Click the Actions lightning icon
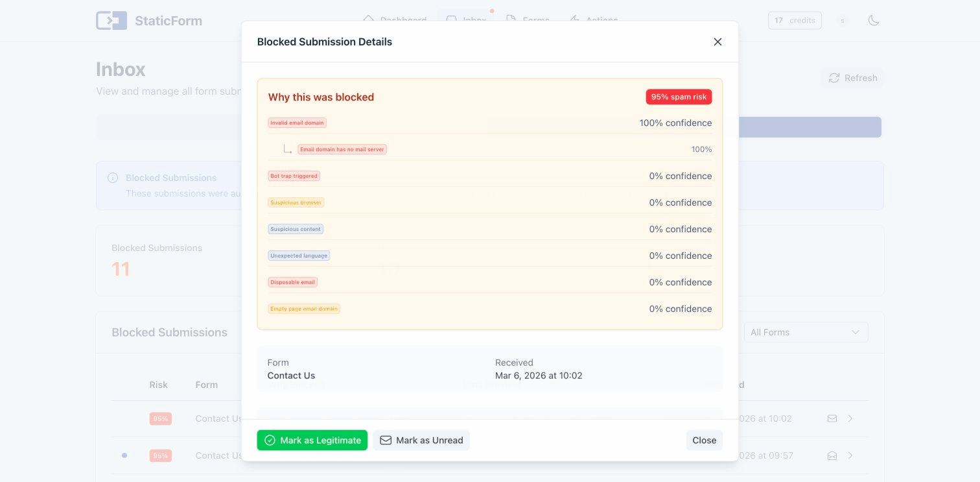Screen dimensions: 980x482 (x=574, y=20)
